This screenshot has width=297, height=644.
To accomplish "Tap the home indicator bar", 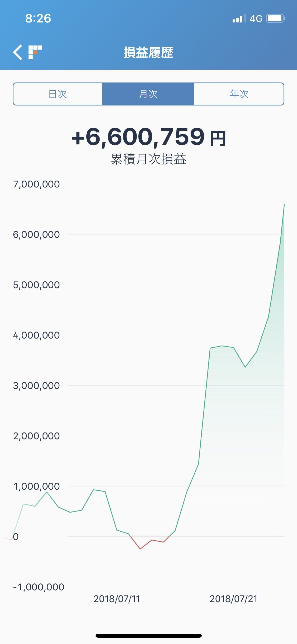I will click(x=149, y=636).
